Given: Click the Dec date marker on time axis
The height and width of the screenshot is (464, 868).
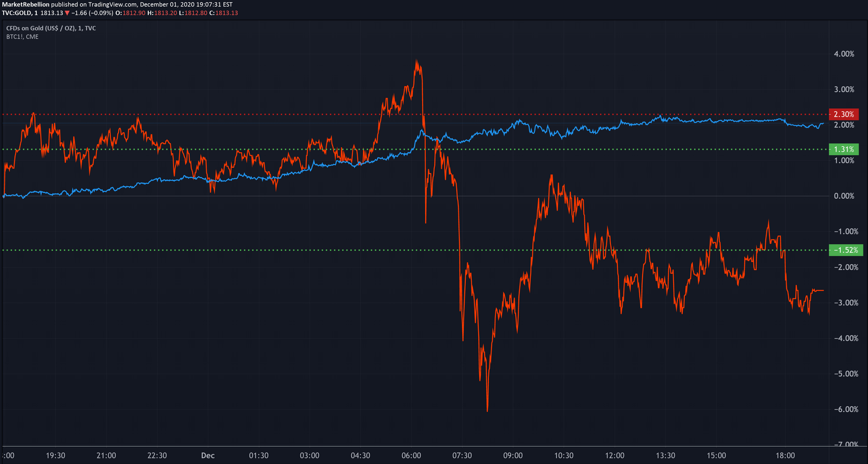Looking at the screenshot, I should [208, 455].
